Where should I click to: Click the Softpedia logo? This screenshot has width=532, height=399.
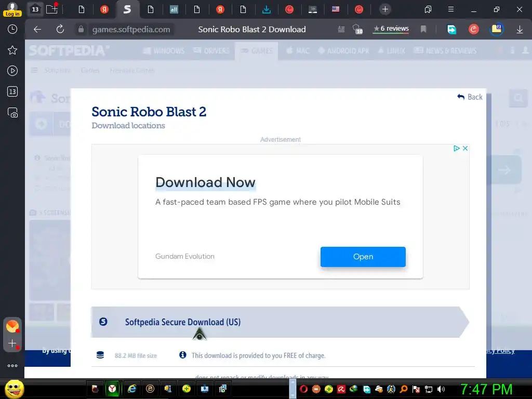pyautogui.click(x=69, y=50)
